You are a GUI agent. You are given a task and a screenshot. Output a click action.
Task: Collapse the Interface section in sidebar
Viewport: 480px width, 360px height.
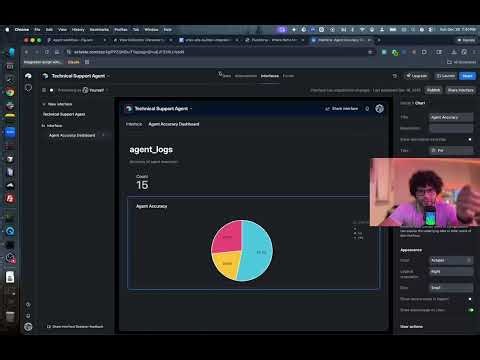pos(52,126)
